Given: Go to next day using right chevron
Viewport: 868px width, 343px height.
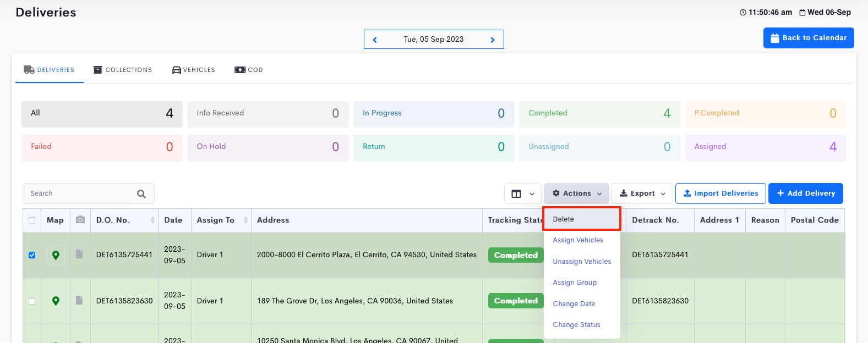Looking at the screenshot, I should [x=493, y=40].
